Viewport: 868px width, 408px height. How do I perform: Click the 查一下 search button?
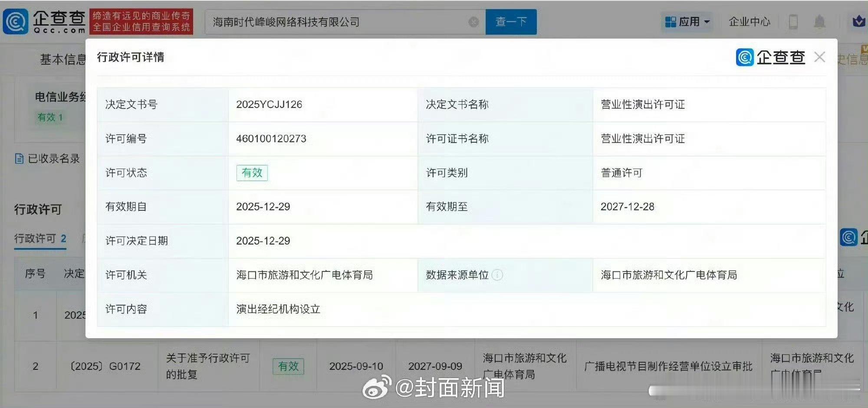511,22
